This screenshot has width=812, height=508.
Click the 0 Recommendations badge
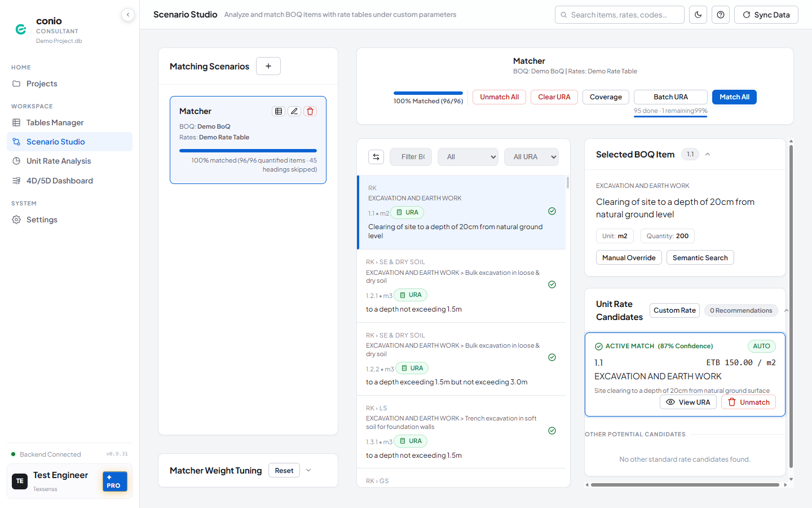click(741, 310)
